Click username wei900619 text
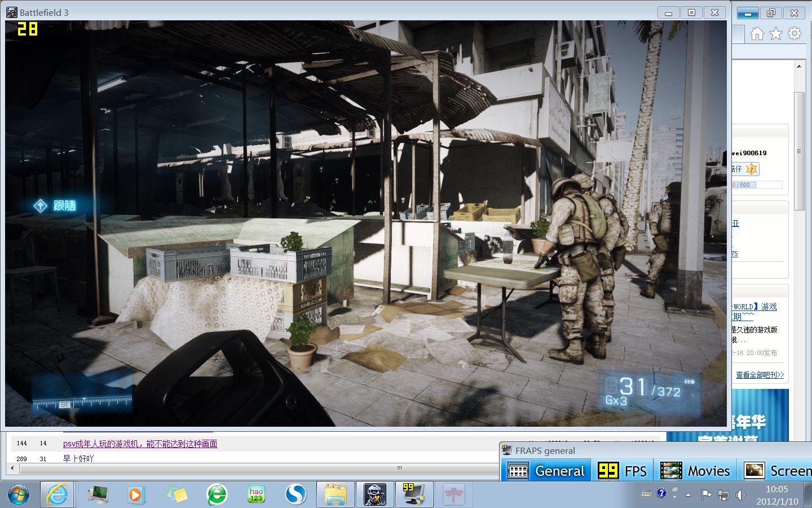812x508 pixels. 749,153
